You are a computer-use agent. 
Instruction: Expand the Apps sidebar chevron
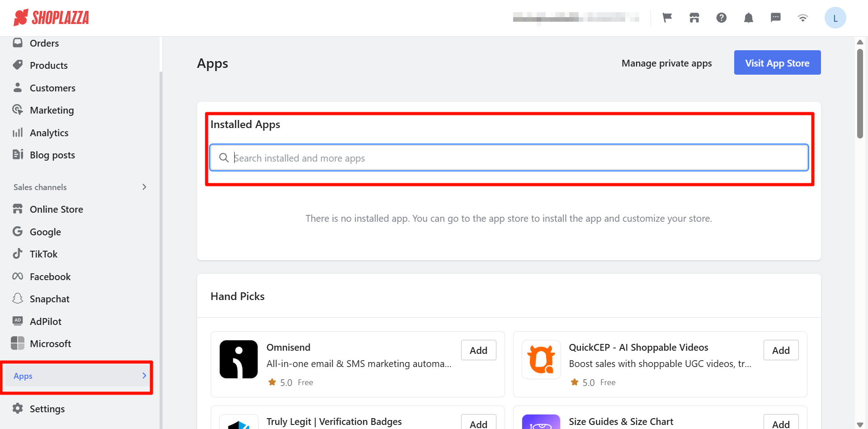tap(144, 376)
